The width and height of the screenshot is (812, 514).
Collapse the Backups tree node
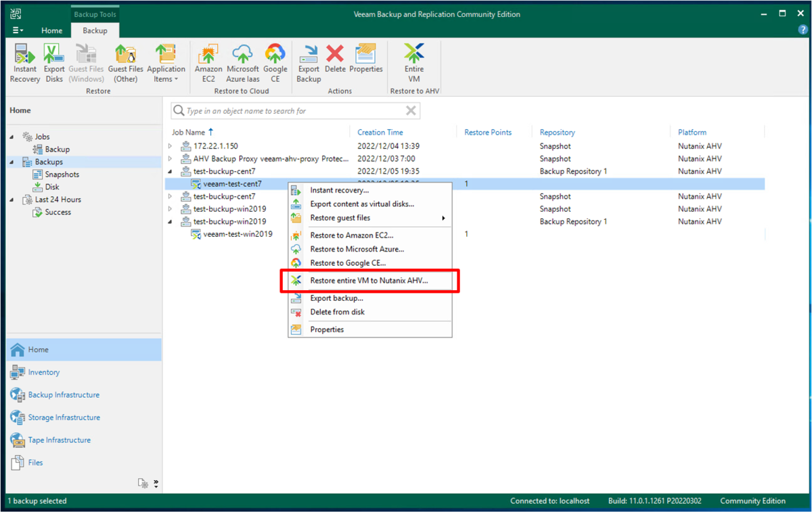[12, 162]
